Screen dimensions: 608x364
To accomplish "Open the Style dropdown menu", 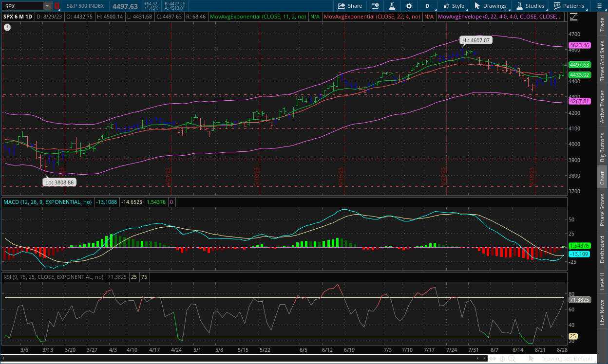I will coord(454,6).
